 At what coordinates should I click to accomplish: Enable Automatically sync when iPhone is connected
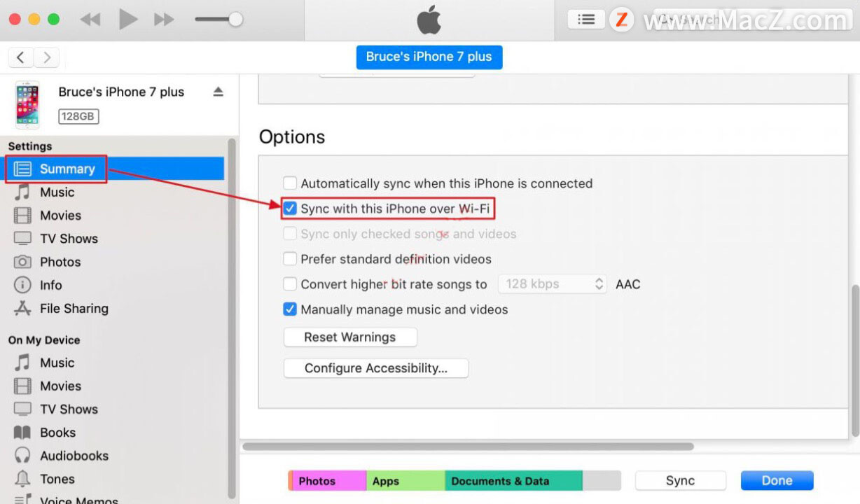point(290,183)
